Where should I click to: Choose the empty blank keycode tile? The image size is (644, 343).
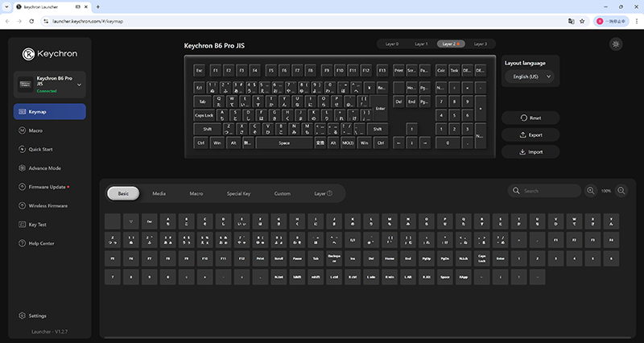click(x=113, y=221)
